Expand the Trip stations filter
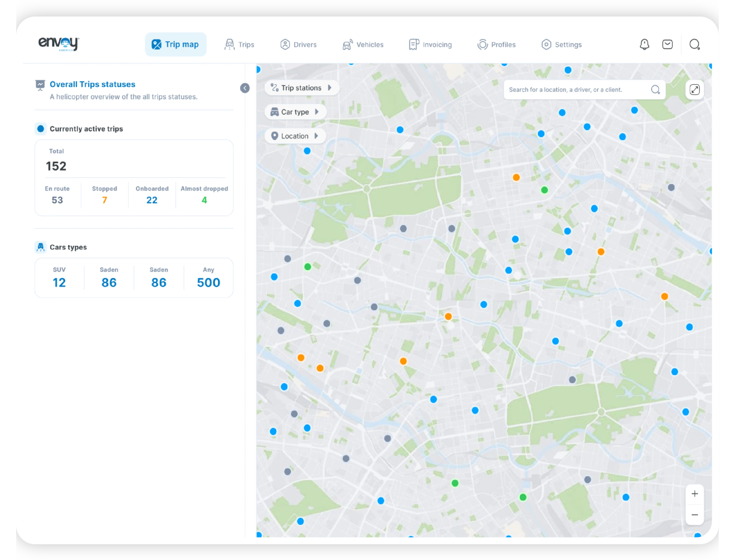Viewport: 735px width, 560px height. tap(302, 88)
